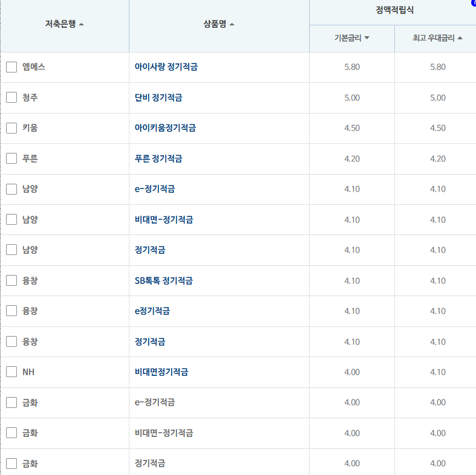Open 남양 비대면-정기적금 link

(x=164, y=219)
